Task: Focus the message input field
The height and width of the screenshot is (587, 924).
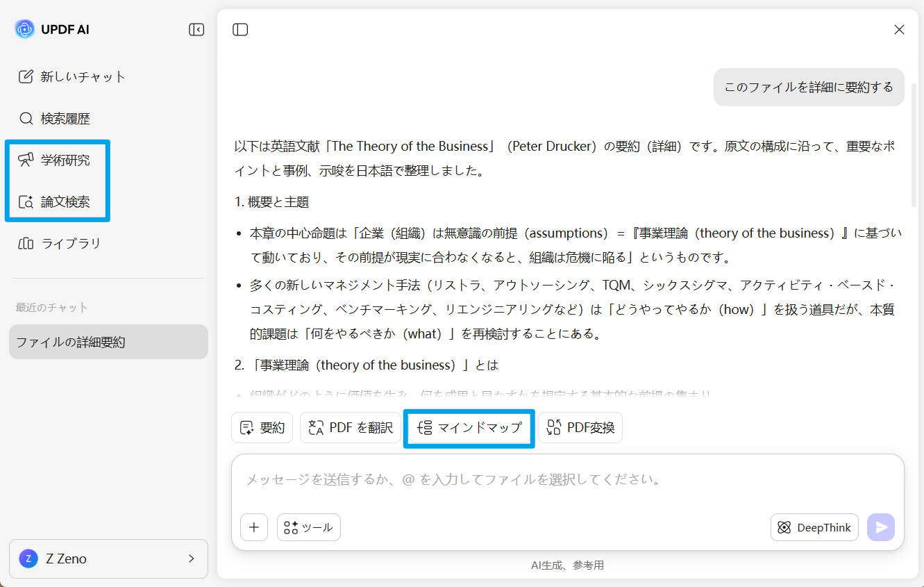Action: pyautogui.click(x=568, y=480)
